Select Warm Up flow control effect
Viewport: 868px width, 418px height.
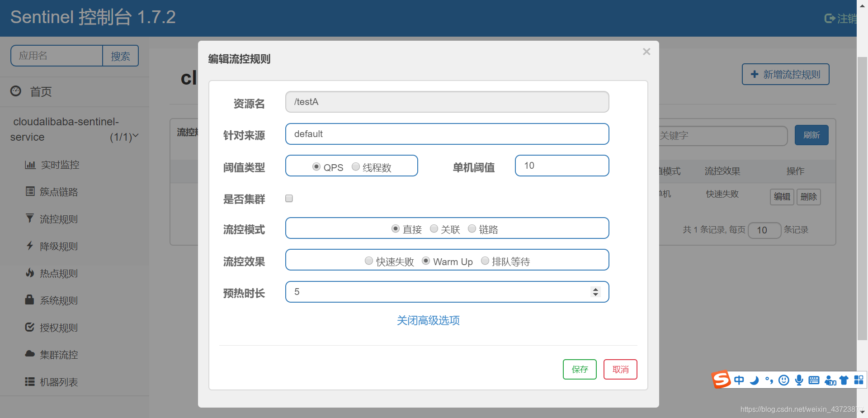(426, 261)
